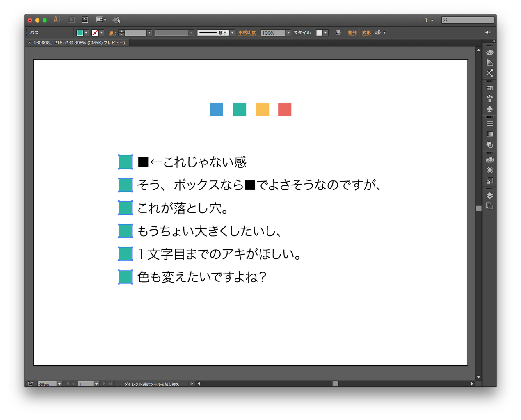Open the Gradient panel icon
The height and width of the screenshot is (420, 521).
(x=489, y=134)
